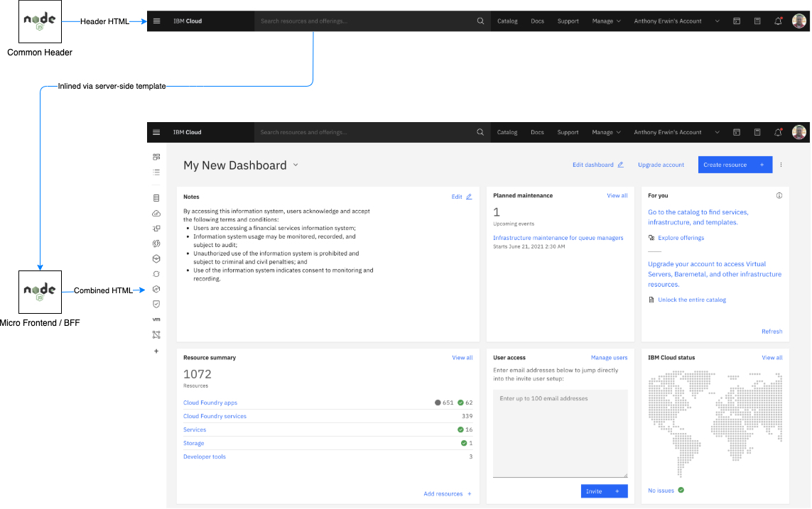Viewport: 812px width, 509px height.
Task: Launch the web terminal icon in the header
Action: click(737, 132)
